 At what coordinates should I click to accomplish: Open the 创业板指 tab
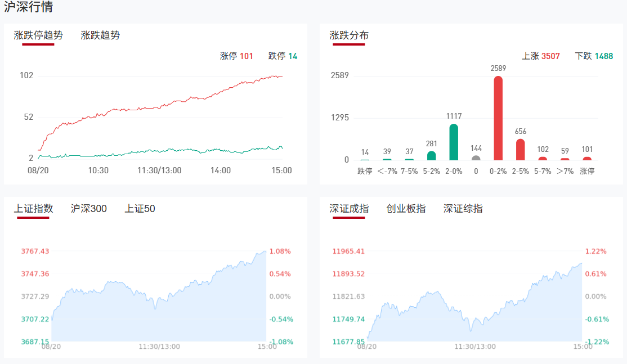(x=406, y=209)
